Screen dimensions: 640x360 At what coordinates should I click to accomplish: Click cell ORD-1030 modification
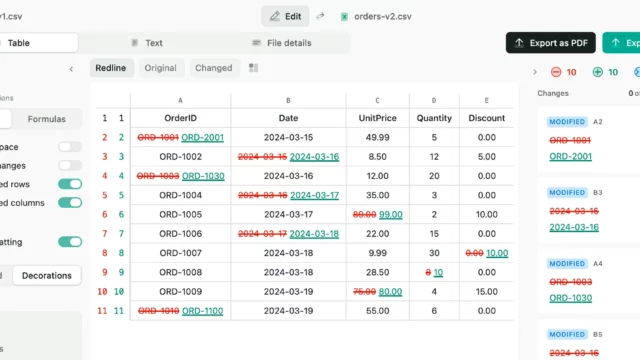pyautogui.click(x=180, y=176)
